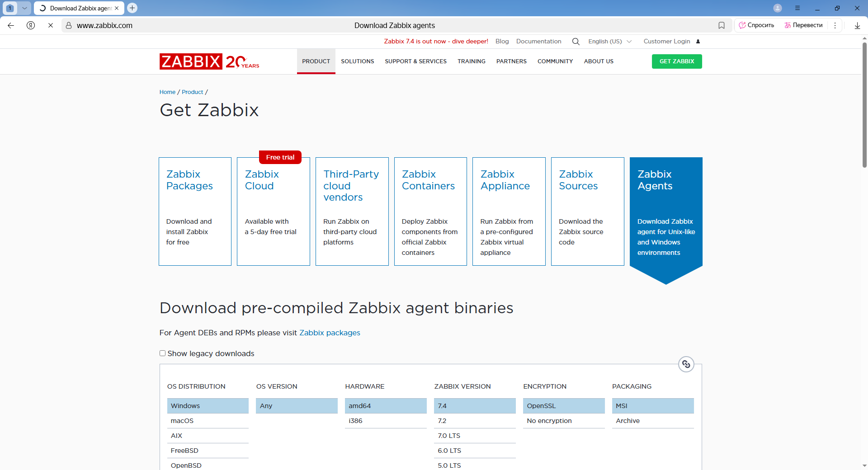The height and width of the screenshot is (470, 868).
Task: Select Zabbix version 7.4
Action: pyautogui.click(x=475, y=406)
